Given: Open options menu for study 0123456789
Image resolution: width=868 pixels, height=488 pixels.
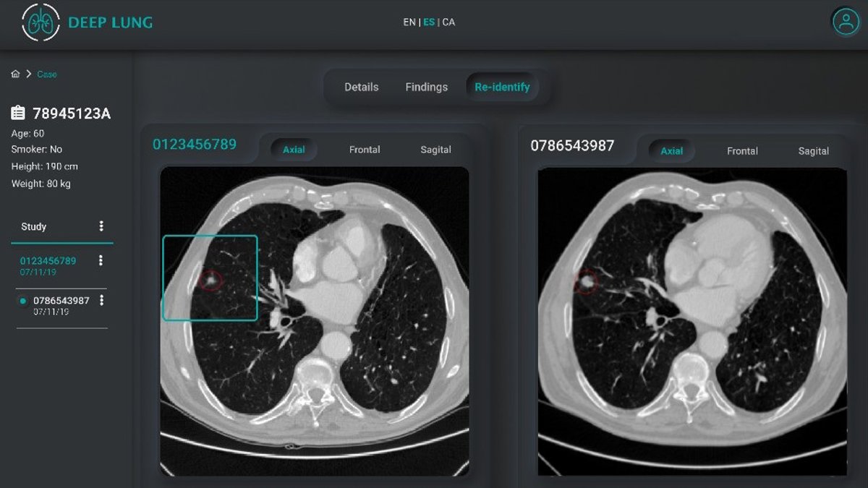Looking at the screenshot, I should [101, 260].
